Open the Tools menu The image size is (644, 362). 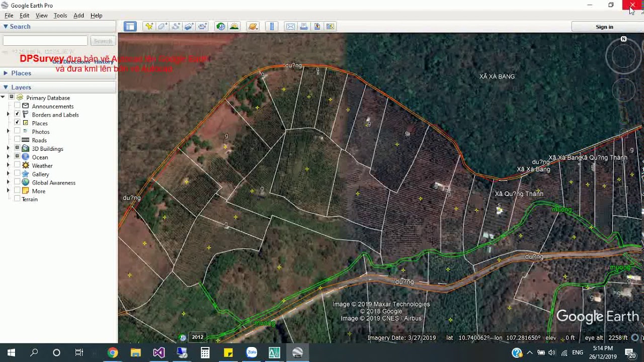point(60,16)
